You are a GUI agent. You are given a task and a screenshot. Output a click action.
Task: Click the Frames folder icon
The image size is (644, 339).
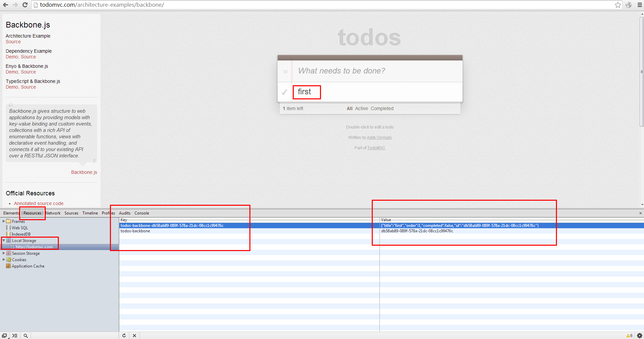(9, 221)
